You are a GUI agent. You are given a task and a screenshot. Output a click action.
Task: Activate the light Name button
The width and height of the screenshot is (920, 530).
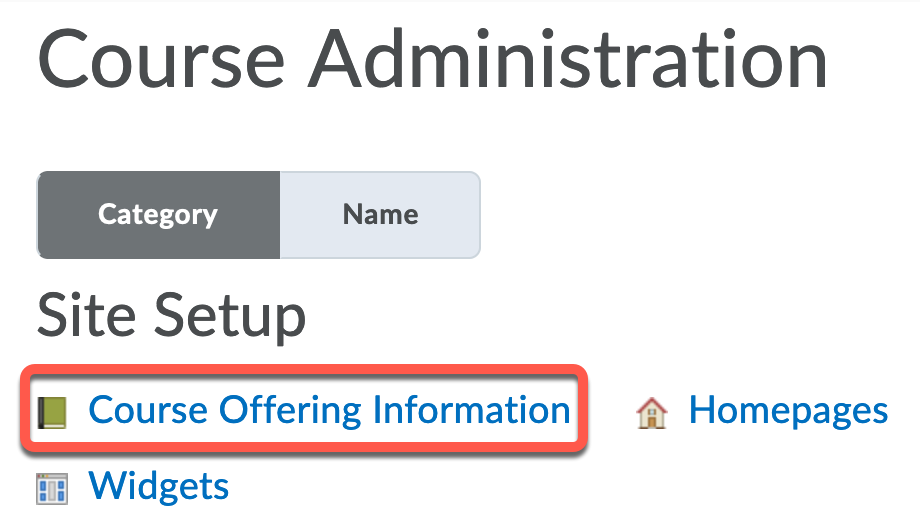(380, 215)
